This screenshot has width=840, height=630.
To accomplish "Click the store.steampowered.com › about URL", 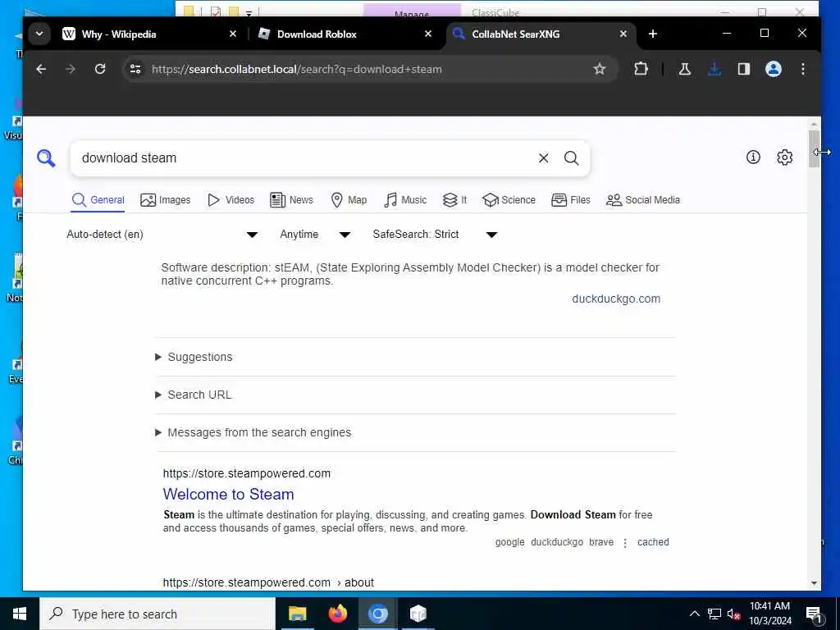I will coord(268,582).
